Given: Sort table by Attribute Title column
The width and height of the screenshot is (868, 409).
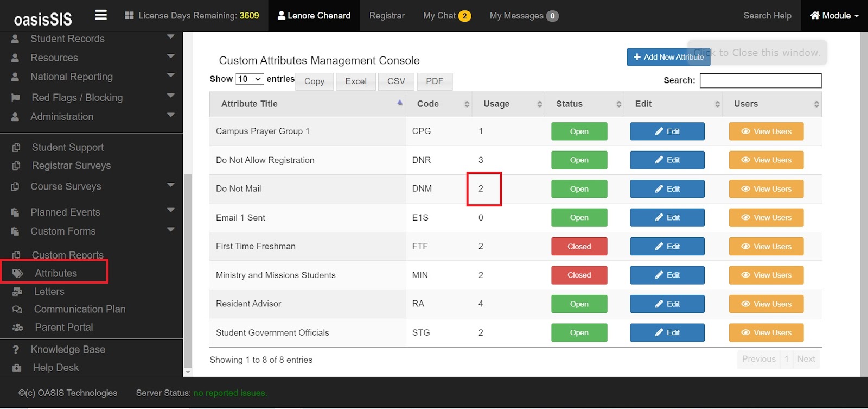Looking at the screenshot, I should point(308,104).
